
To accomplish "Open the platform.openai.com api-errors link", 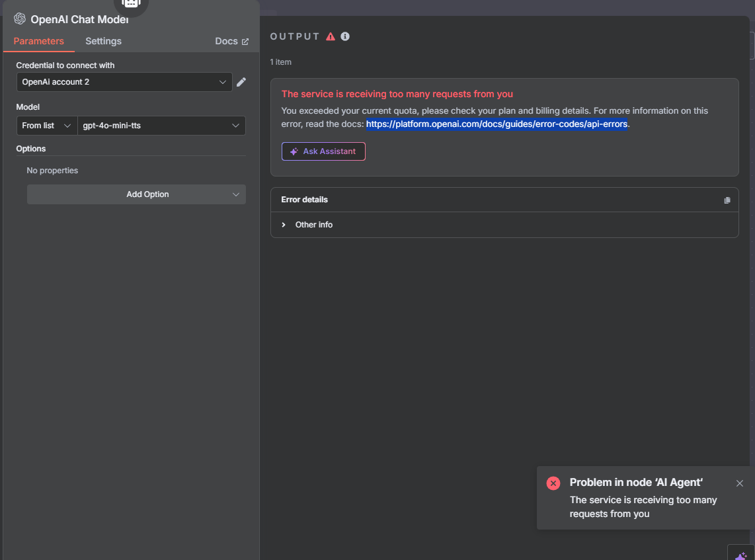I will (x=497, y=124).
